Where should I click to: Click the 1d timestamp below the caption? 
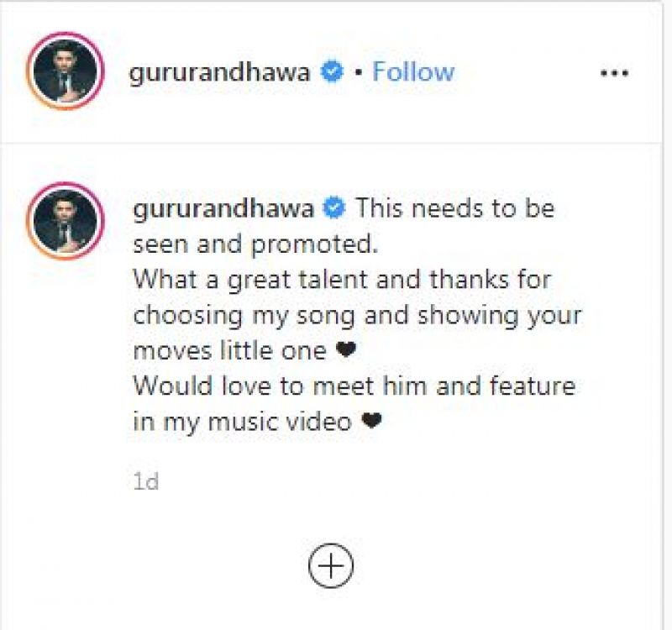click(x=146, y=481)
